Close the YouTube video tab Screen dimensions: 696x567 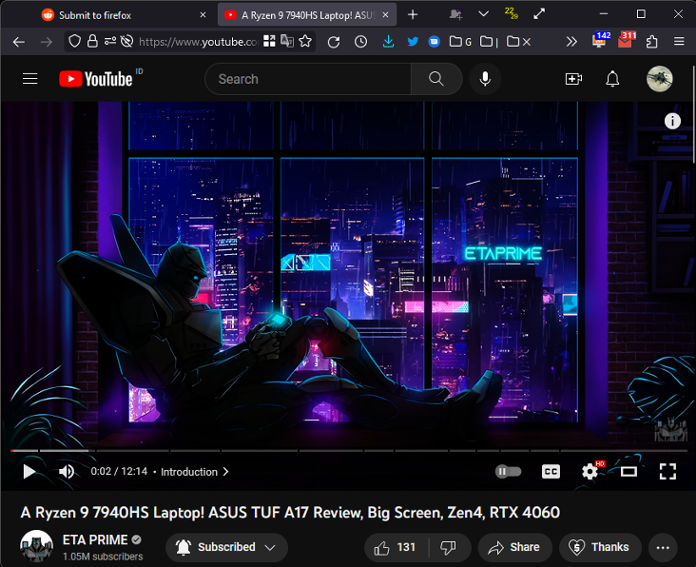point(386,15)
